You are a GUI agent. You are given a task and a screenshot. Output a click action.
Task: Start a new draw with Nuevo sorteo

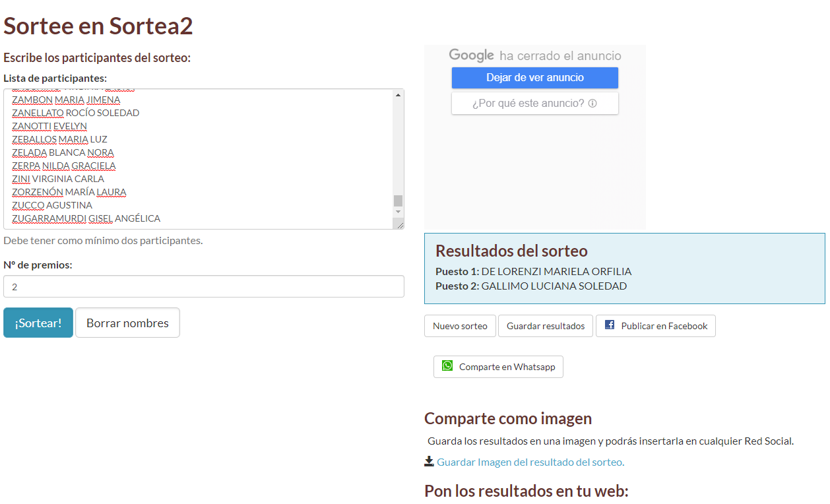[460, 326]
